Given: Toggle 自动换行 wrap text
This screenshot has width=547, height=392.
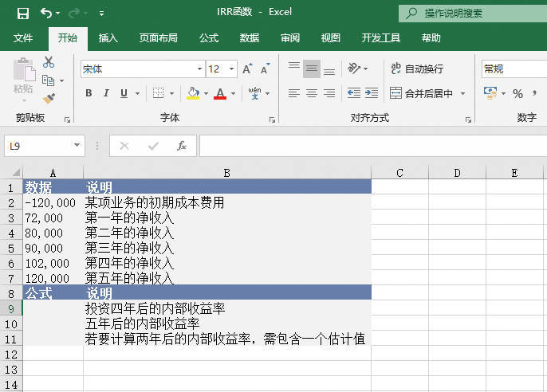Looking at the screenshot, I should point(416,69).
